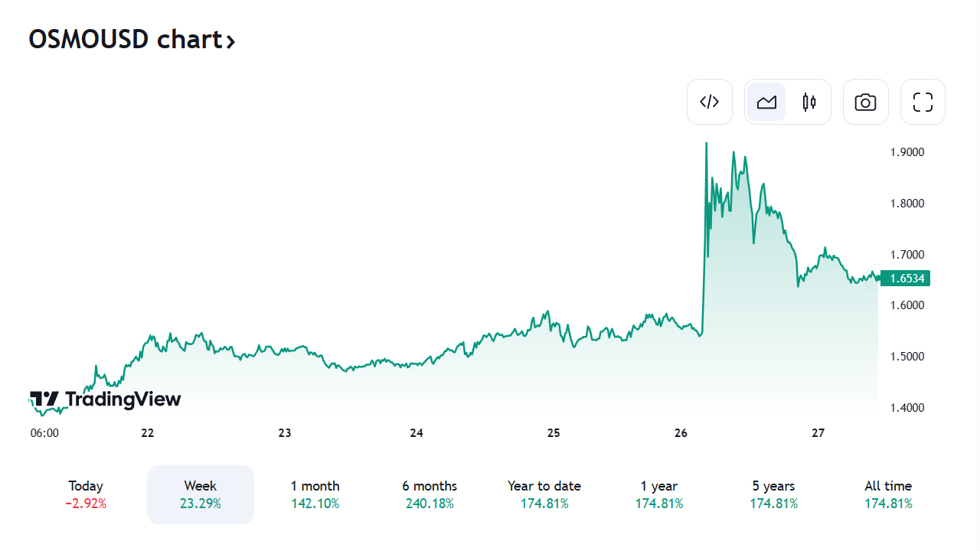Click the embed code icon

point(710,102)
